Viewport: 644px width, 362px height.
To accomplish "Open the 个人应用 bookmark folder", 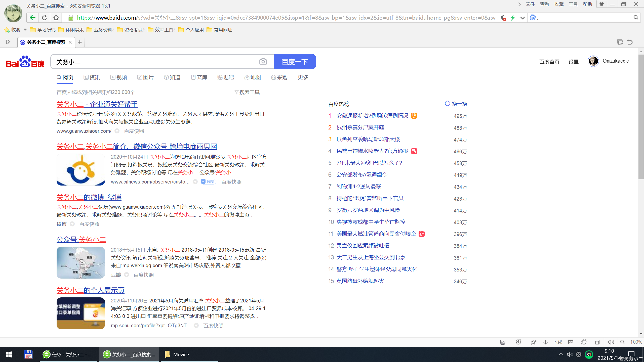I will click(x=191, y=30).
